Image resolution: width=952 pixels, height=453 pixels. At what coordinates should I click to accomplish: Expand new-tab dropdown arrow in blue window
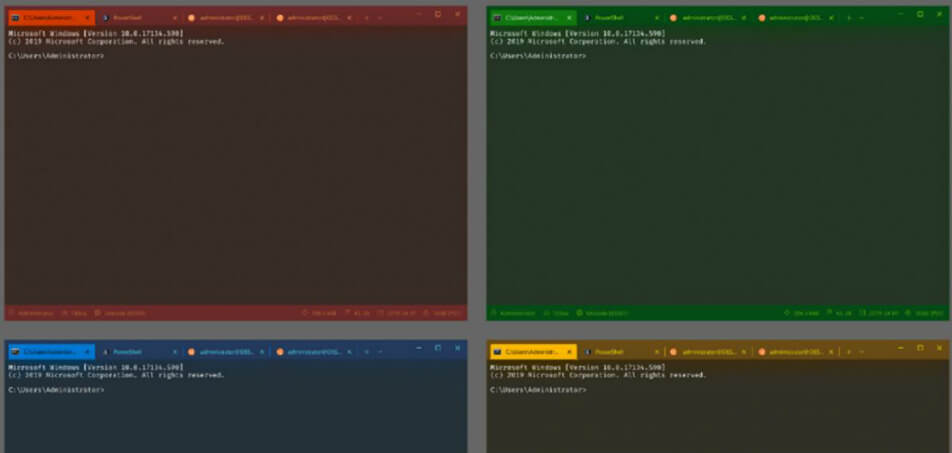point(379,352)
